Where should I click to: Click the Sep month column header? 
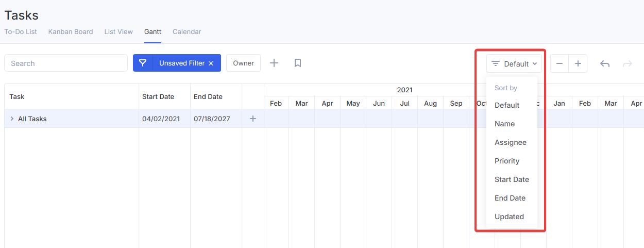point(456,103)
